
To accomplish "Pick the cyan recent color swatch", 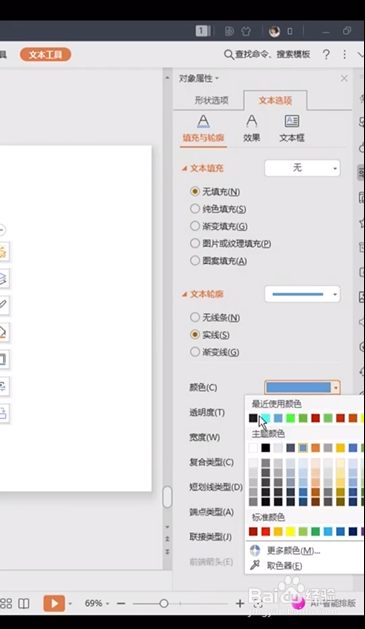I will click(266, 418).
